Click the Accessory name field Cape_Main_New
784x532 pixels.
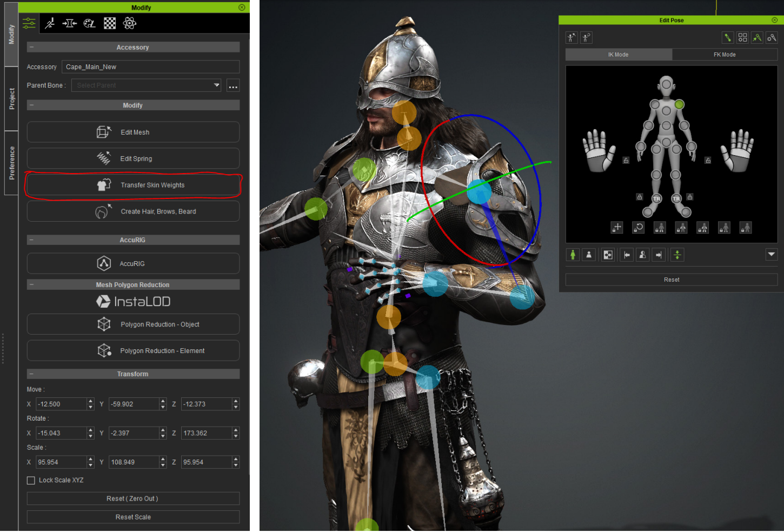click(x=150, y=67)
